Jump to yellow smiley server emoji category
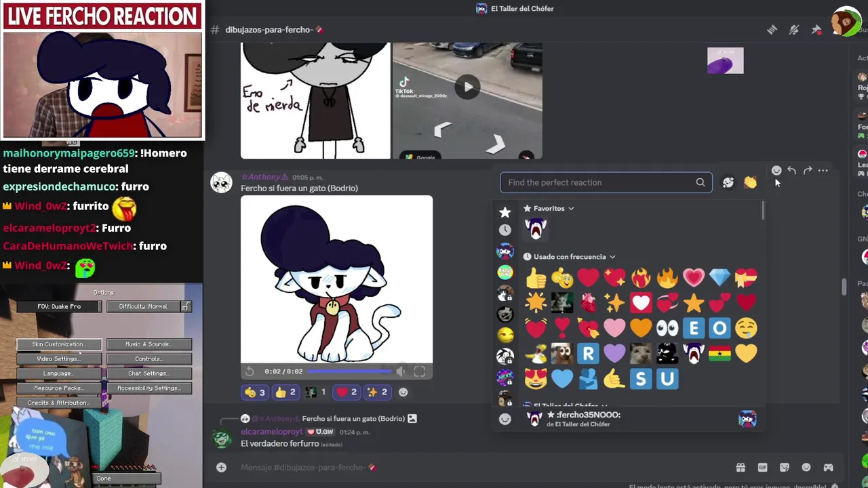 pos(505,335)
